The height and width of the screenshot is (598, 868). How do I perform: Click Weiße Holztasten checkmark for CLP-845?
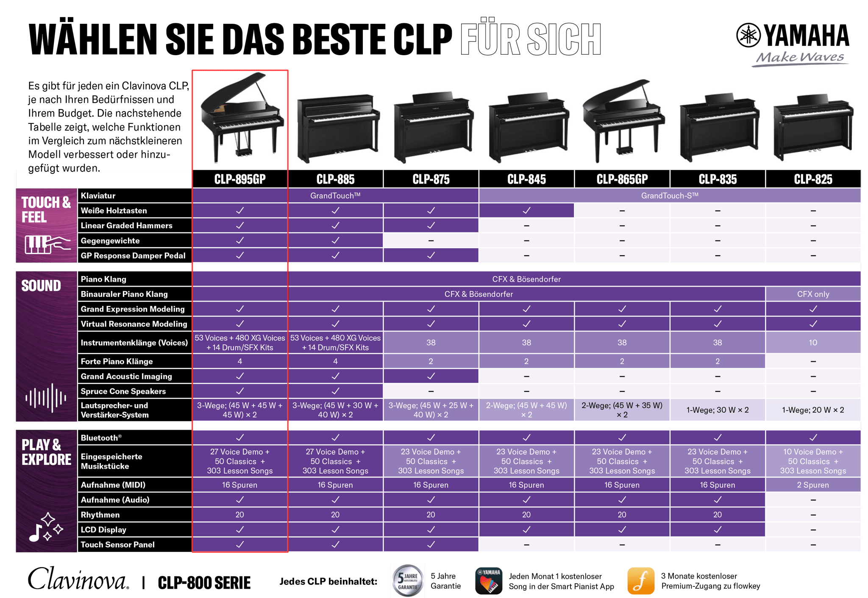point(526,210)
